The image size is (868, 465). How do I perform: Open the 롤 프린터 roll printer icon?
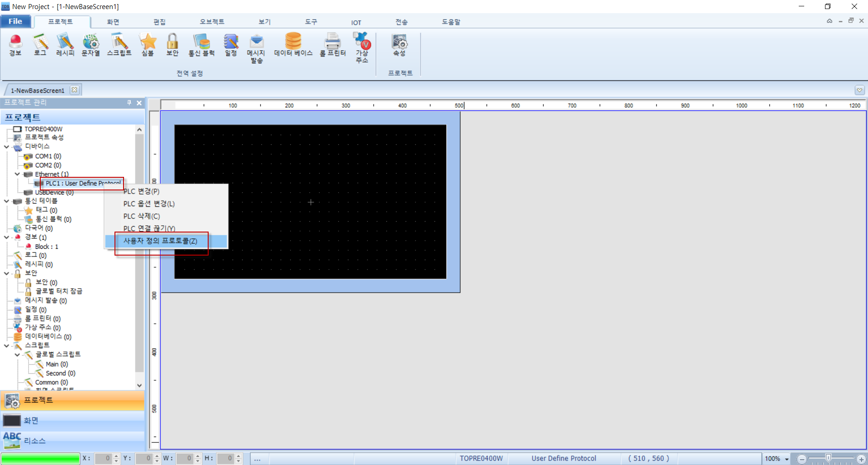333,45
